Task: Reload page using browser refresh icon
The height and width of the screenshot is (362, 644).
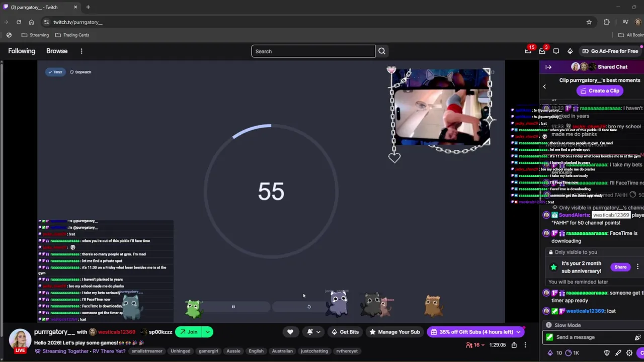Action: (x=19, y=22)
